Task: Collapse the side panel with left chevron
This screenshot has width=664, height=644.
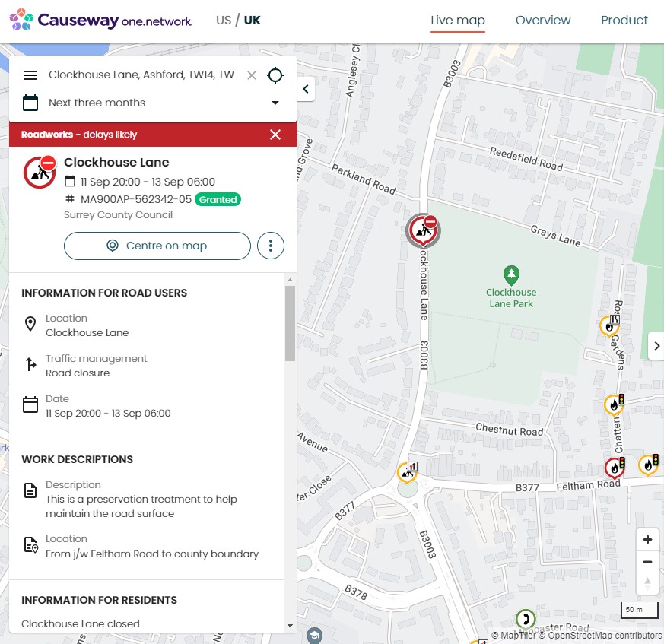Action: [x=306, y=89]
